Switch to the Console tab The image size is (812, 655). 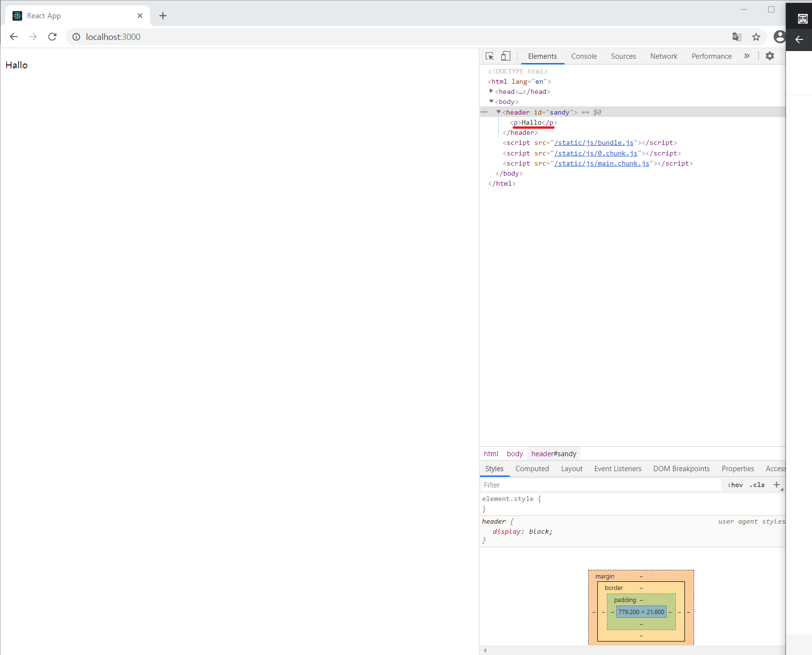pos(584,56)
